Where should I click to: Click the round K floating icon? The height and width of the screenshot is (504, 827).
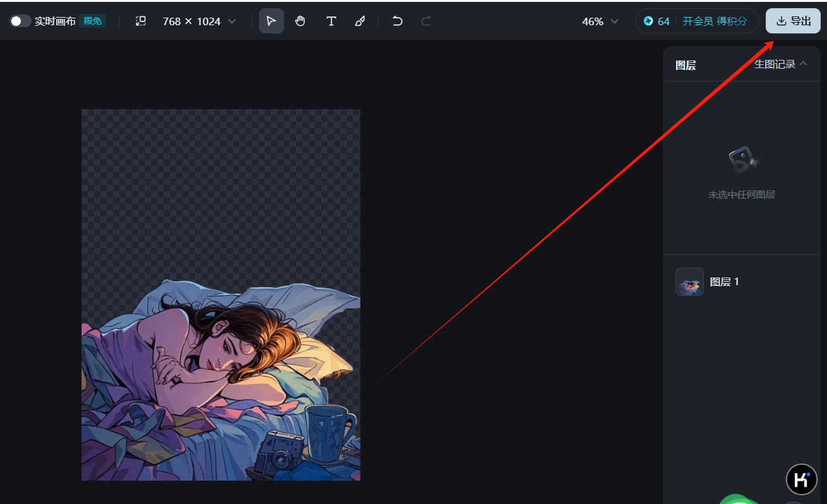[801, 479]
